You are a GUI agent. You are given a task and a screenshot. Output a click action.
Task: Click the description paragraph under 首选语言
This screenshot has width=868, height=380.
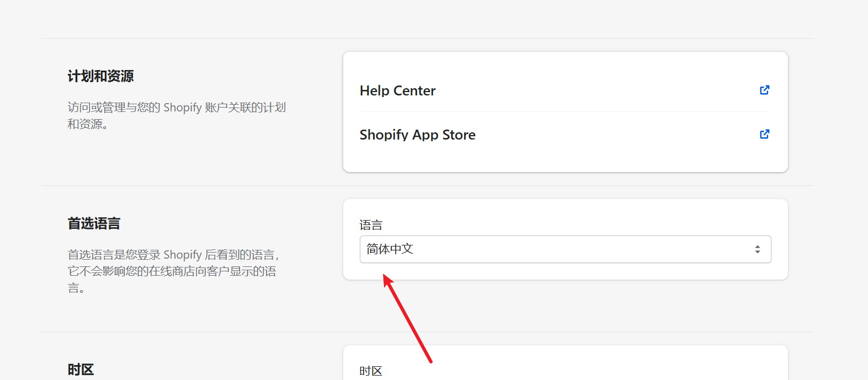coord(172,271)
